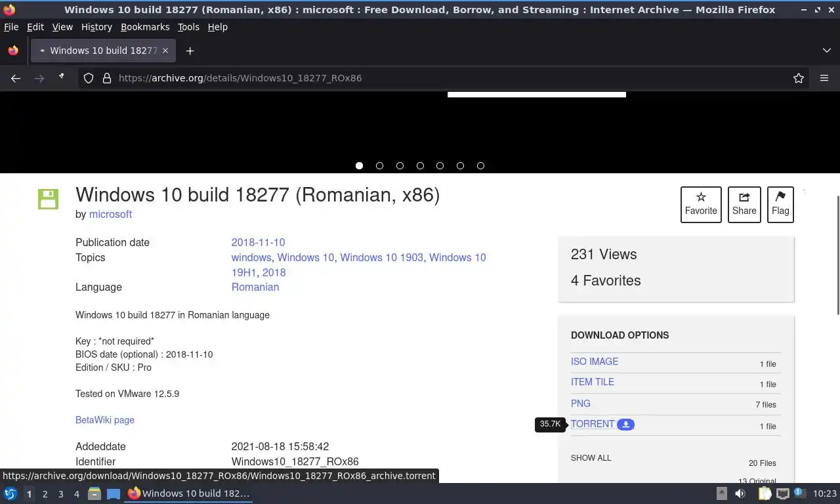Open the system start menu icon
The image size is (840, 504).
pyautogui.click(x=10, y=493)
